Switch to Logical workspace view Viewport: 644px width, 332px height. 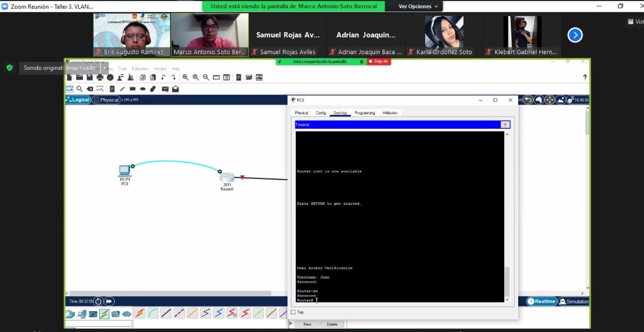coord(78,100)
